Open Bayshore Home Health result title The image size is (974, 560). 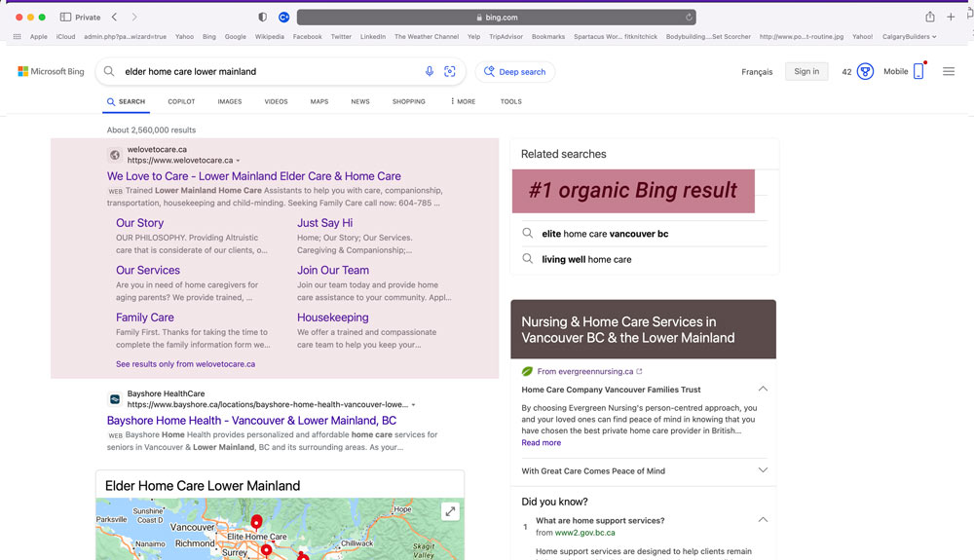click(251, 421)
